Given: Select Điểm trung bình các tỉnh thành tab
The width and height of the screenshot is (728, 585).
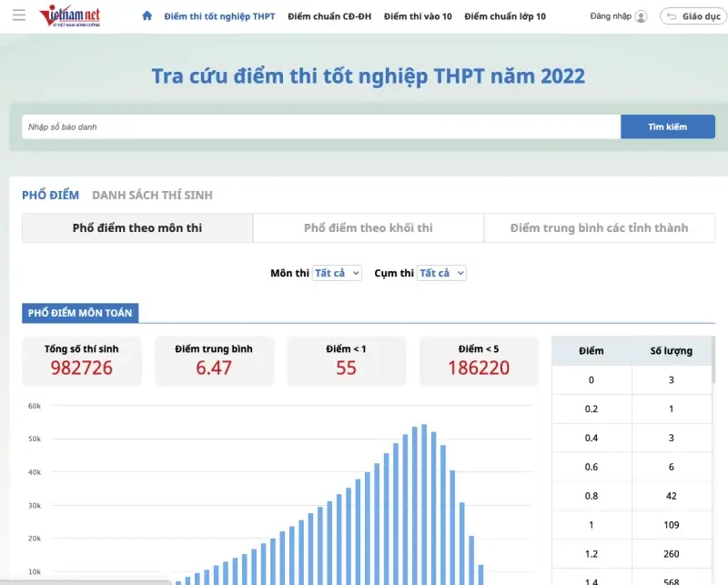Looking at the screenshot, I should [599, 227].
